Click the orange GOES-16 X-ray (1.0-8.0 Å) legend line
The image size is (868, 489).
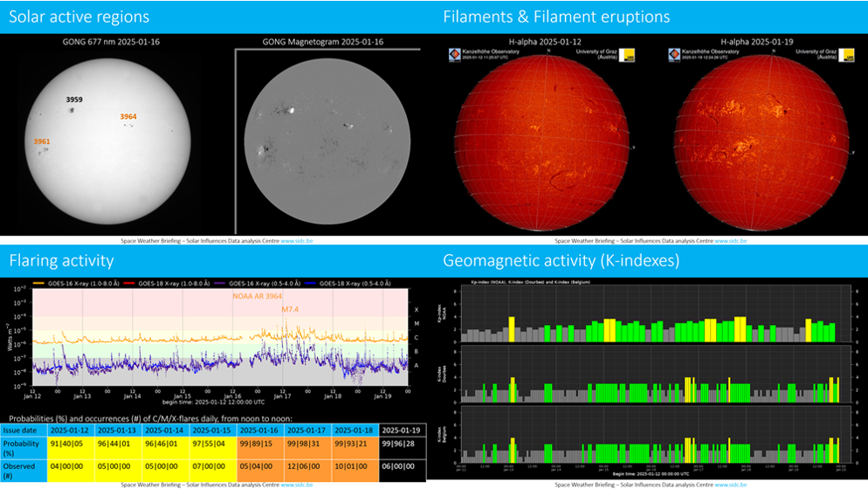[x=38, y=283]
